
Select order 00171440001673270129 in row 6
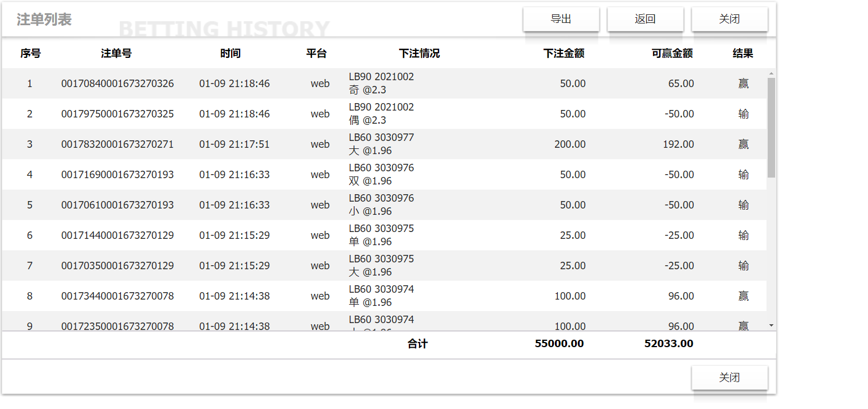pos(118,235)
